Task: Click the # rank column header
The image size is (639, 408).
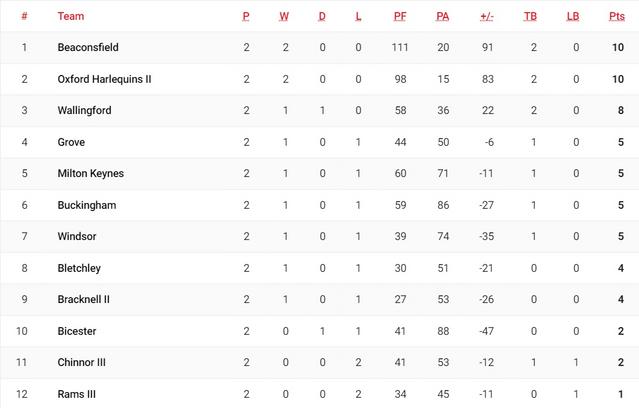Action: [24, 16]
